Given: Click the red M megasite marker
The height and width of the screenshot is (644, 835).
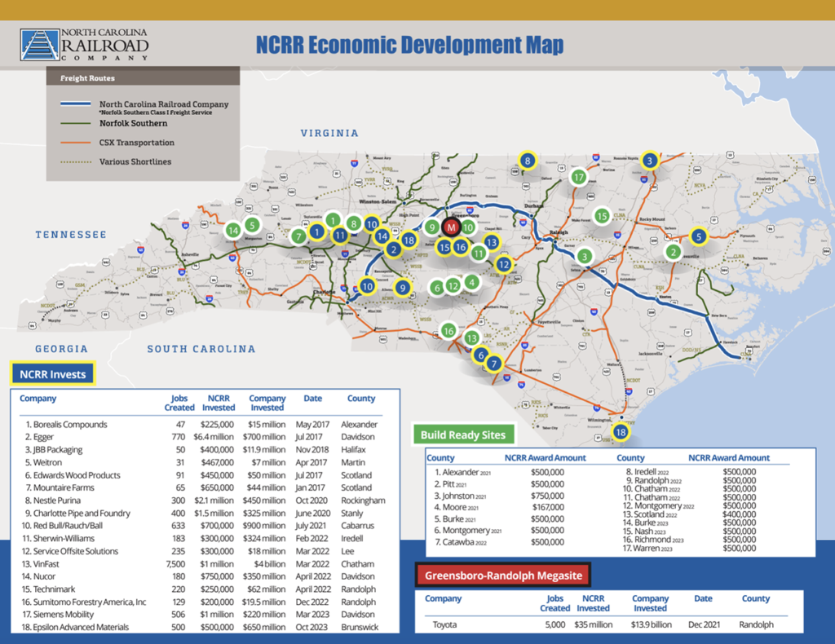Looking at the screenshot, I should 450,227.
